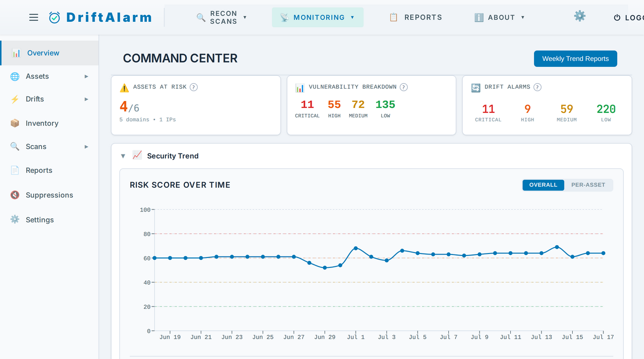Switch chart to Per-Asset view
644x359 pixels.
(588, 185)
